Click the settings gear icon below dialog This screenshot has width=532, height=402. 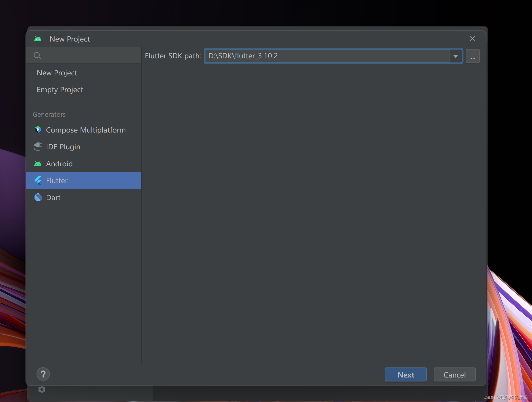click(42, 389)
